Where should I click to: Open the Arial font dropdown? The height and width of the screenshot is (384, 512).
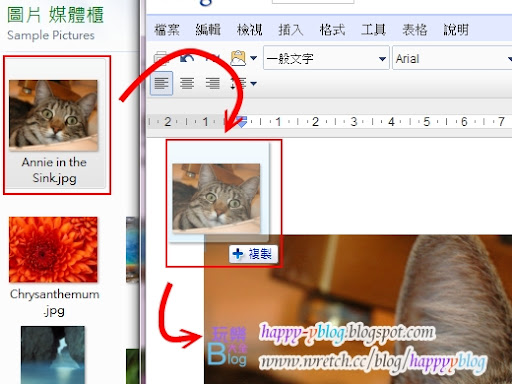click(453, 58)
